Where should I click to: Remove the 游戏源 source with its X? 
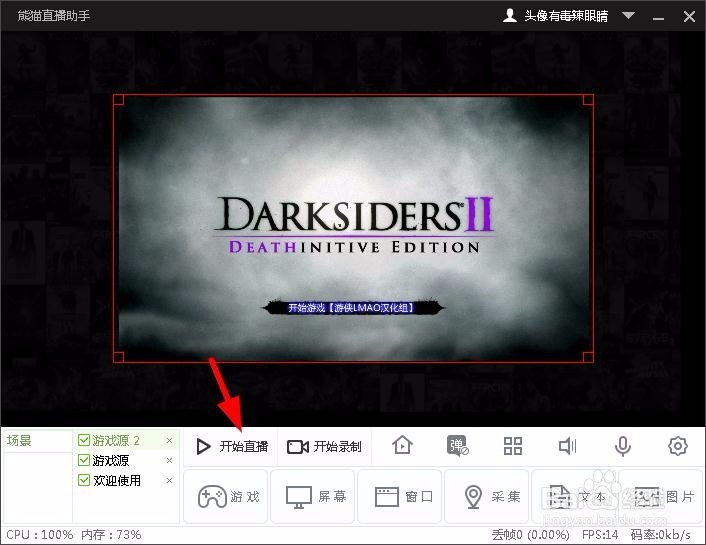click(x=169, y=460)
